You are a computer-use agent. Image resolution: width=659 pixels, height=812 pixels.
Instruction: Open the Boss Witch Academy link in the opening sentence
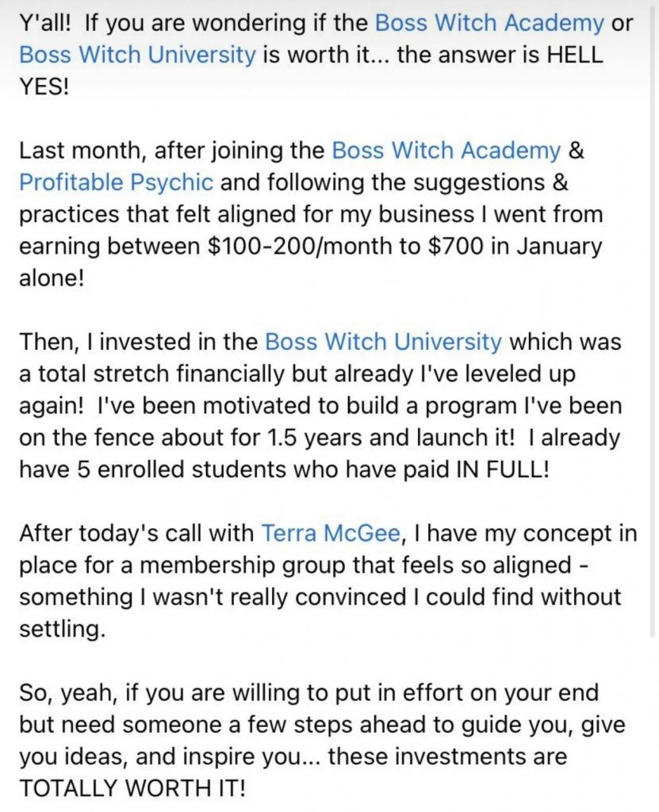pyautogui.click(x=489, y=23)
